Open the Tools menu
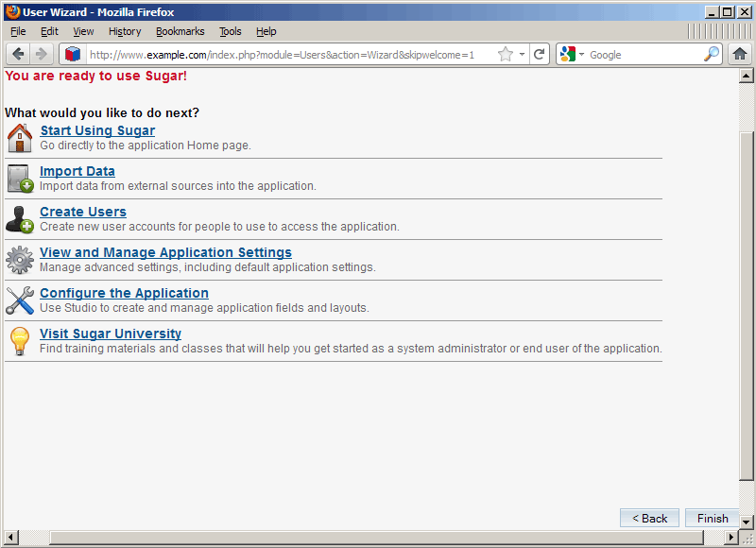 click(231, 31)
